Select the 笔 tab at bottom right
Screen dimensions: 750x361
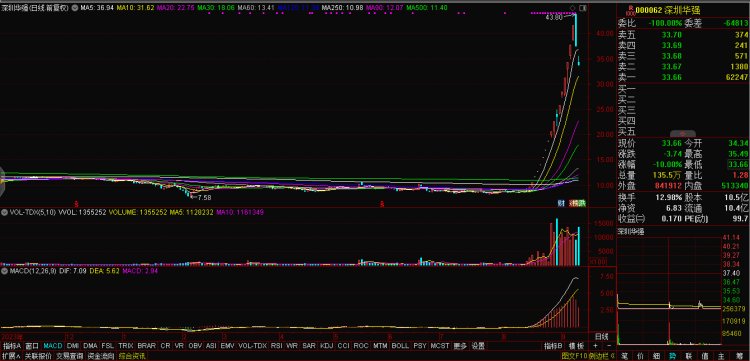(624, 356)
